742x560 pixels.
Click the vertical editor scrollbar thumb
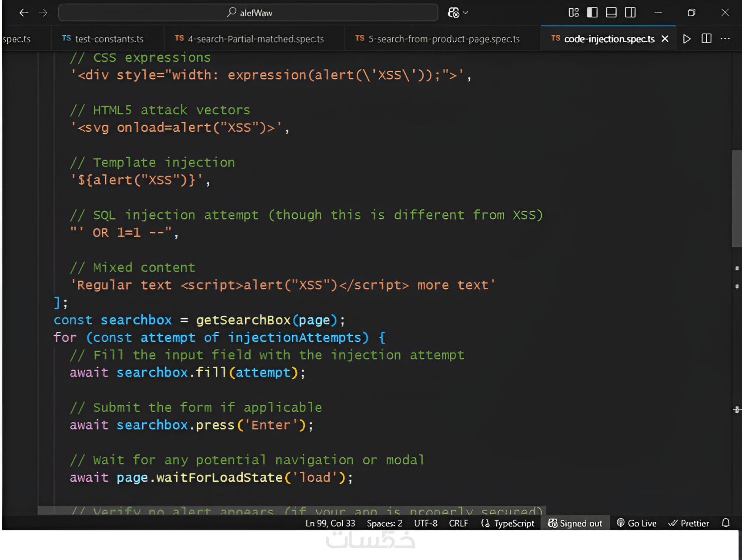click(x=736, y=198)
